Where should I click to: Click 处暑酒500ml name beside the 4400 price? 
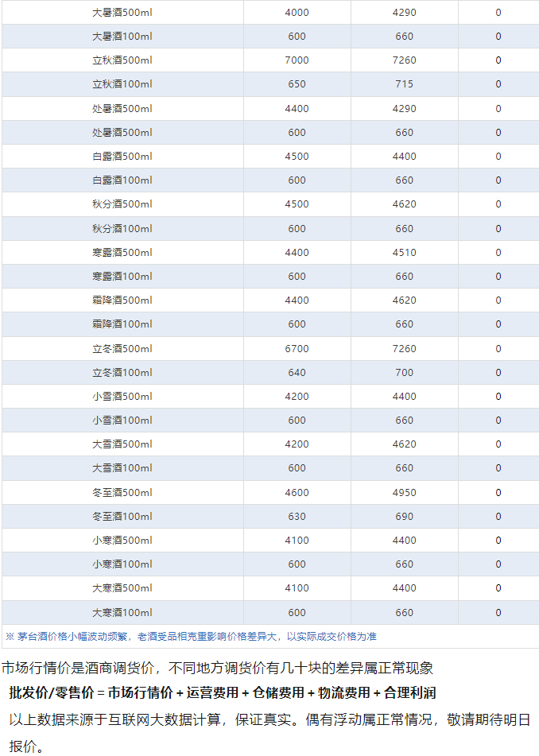point(122,108)
